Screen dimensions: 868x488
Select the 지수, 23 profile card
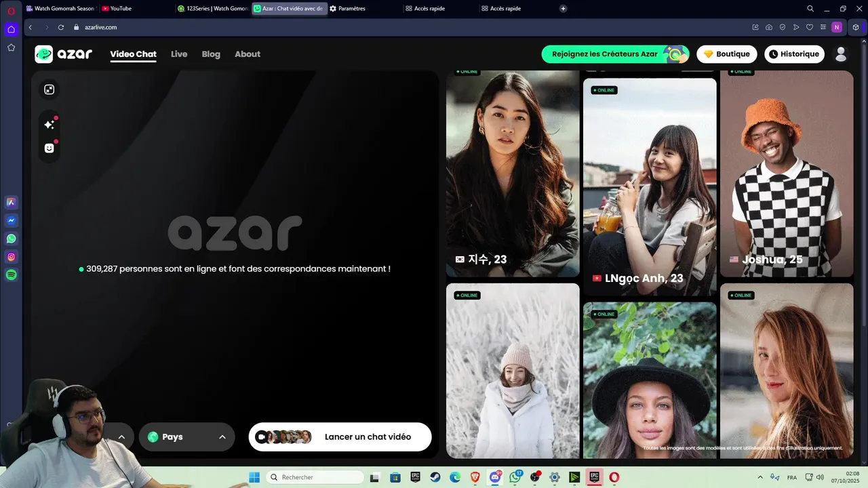[x=513, y=174]
